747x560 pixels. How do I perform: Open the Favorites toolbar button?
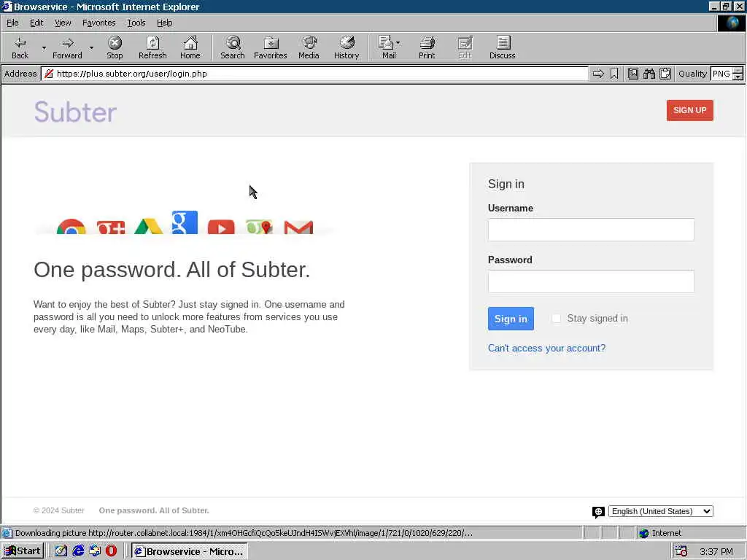[271, 47]
